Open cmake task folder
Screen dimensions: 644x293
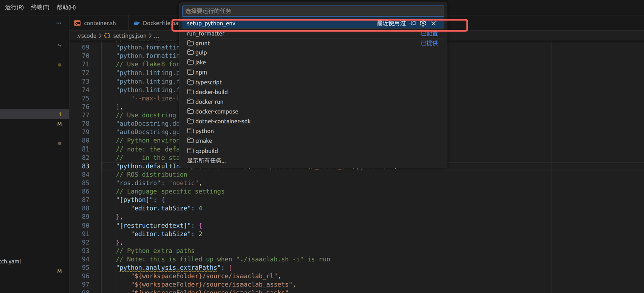(313, 141)
